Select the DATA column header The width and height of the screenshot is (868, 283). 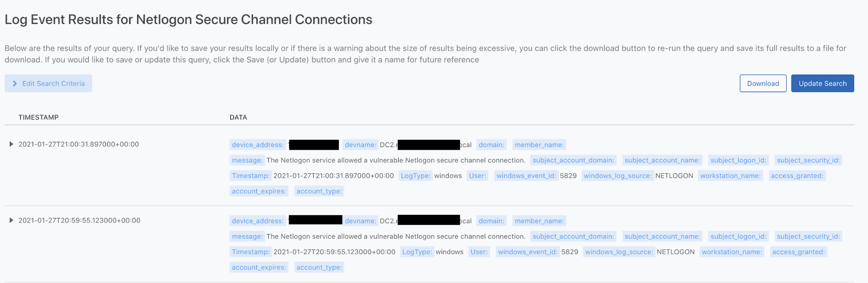(238, 117)
